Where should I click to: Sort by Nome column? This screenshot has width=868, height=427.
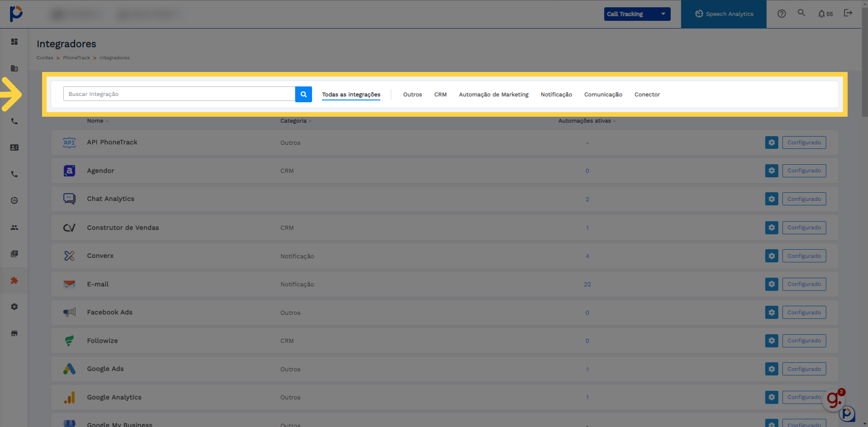98,121
